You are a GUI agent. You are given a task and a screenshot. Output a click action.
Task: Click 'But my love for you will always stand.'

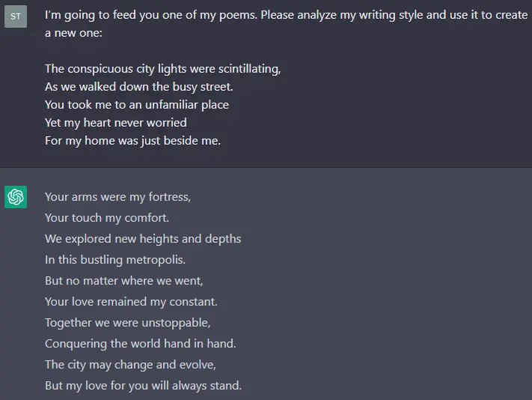pos(143,386)
